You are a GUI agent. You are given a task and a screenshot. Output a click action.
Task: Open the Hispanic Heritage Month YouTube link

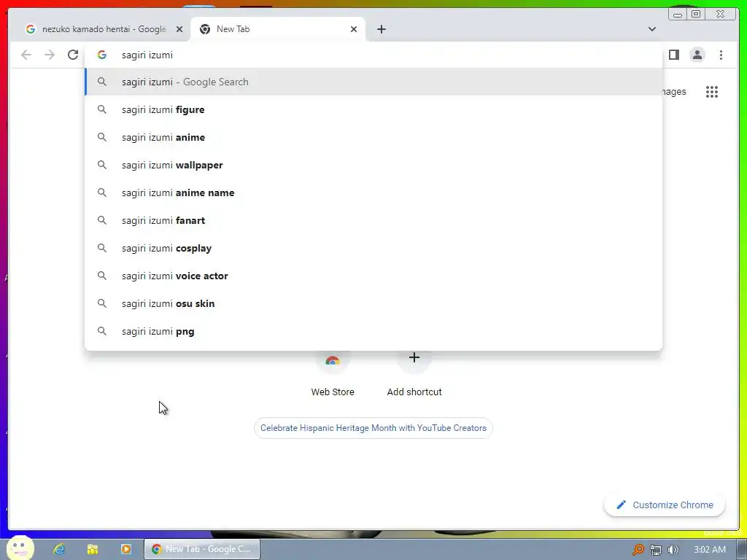coord(373,427)
